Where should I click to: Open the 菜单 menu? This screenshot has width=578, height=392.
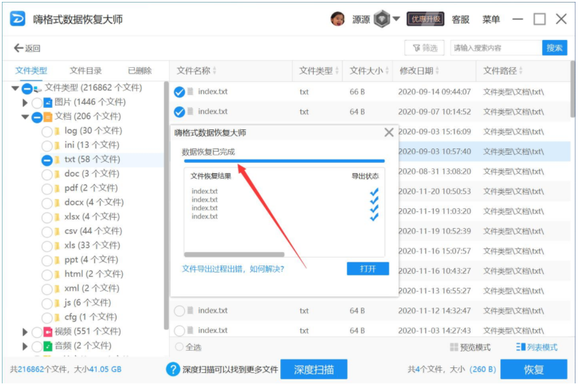point(491,19)
